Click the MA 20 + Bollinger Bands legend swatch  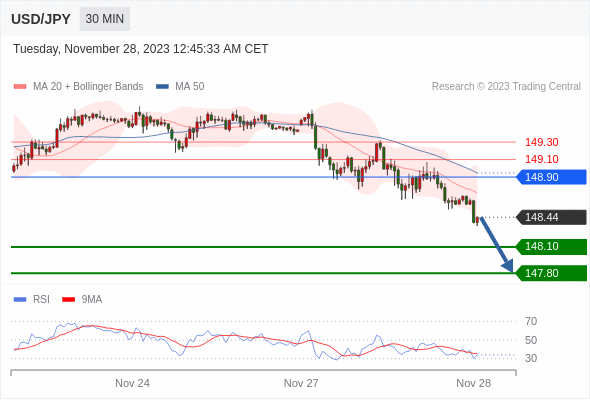20,87
